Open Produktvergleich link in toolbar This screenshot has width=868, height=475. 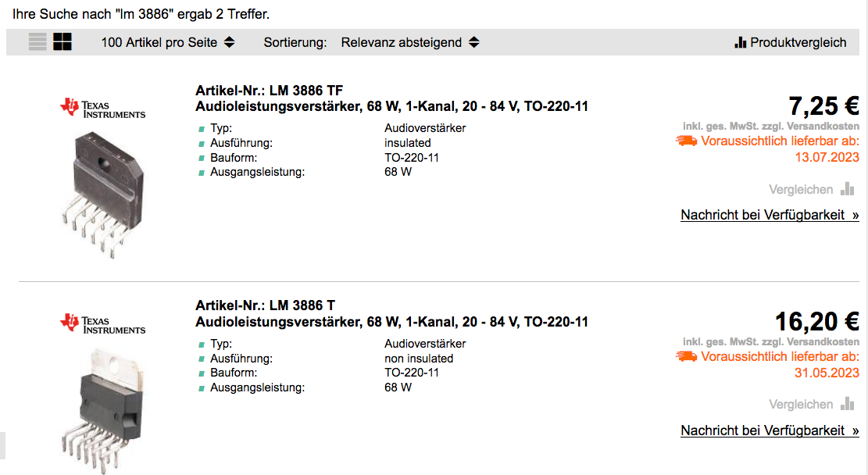[798, 43]
